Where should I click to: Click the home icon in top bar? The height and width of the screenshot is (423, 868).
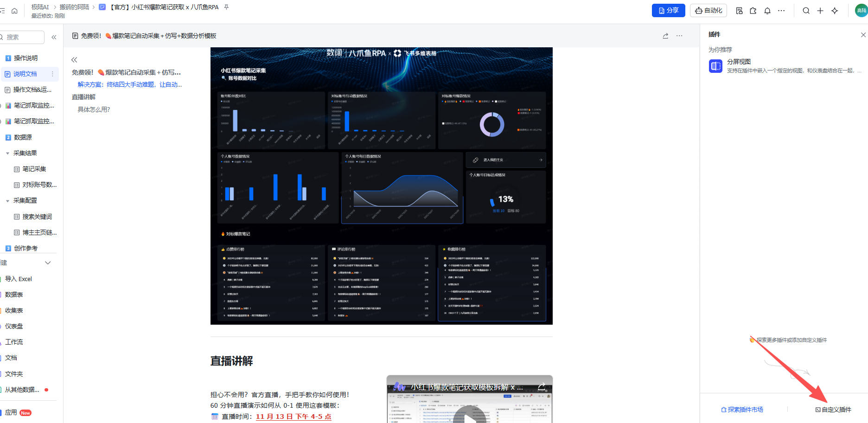tap(14, 11)
